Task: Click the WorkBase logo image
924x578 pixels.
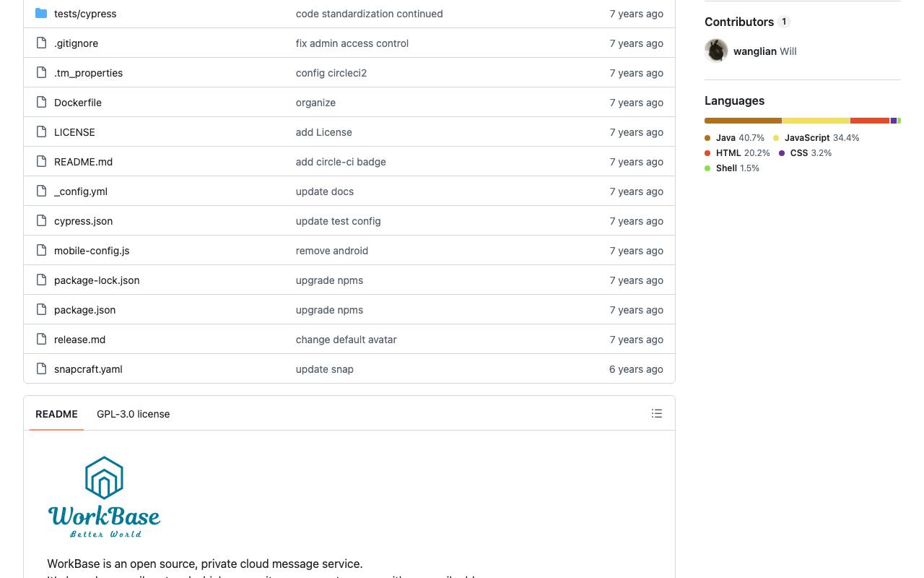Action: (x=104, y=497)
